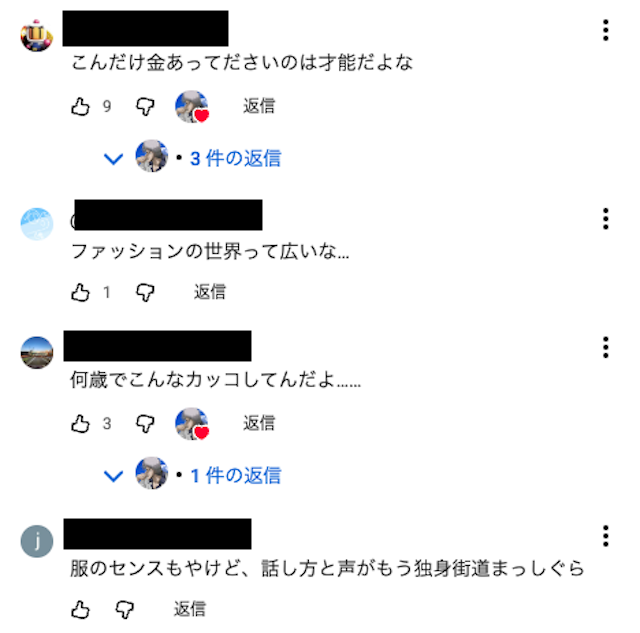This screenshot has height=633, width=640.
Task: Open three-dot menu on ファッション comment
Action: 606,219
